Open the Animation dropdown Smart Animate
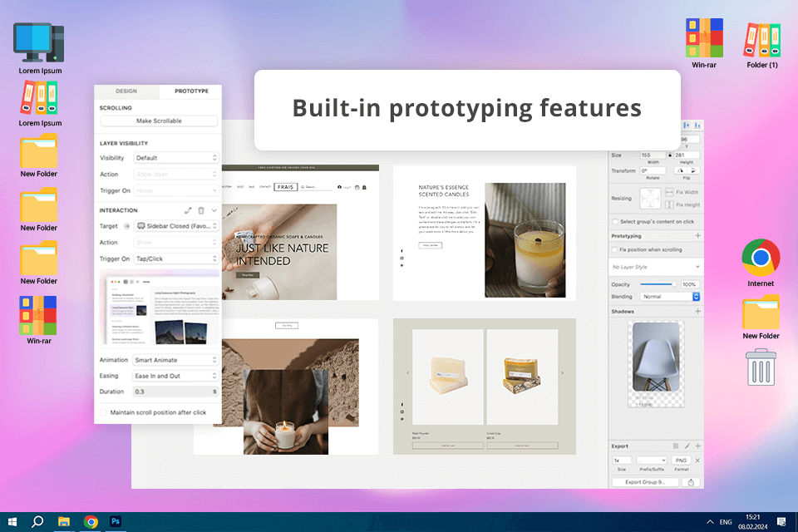The image size is (798, 532). click(x=175, y=360)
